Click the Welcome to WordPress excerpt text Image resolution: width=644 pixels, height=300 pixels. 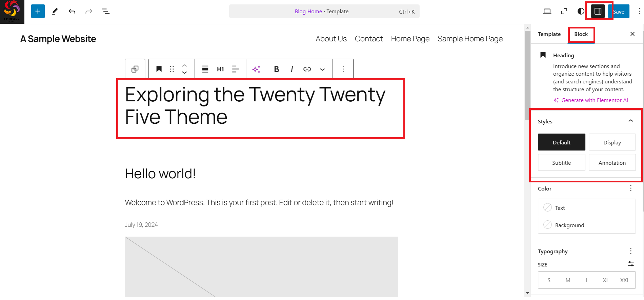tap(259, 203)
